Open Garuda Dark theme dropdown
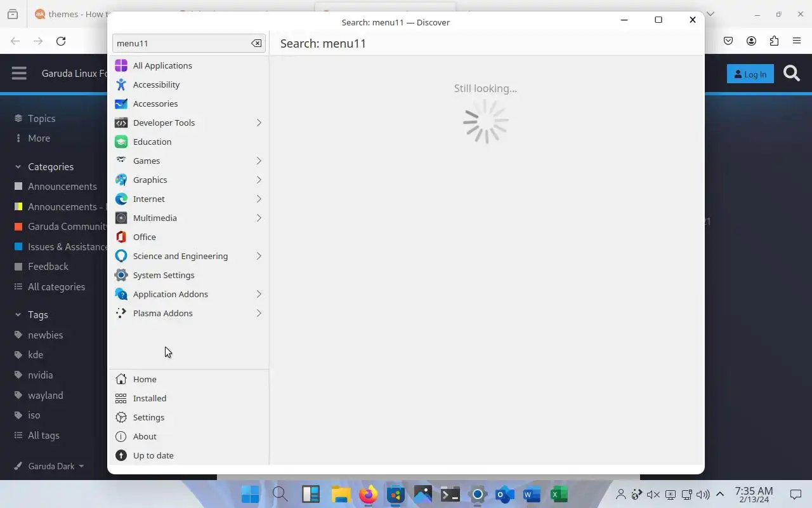Viewport: 812px width, 508px height. (x=49, y=466)
